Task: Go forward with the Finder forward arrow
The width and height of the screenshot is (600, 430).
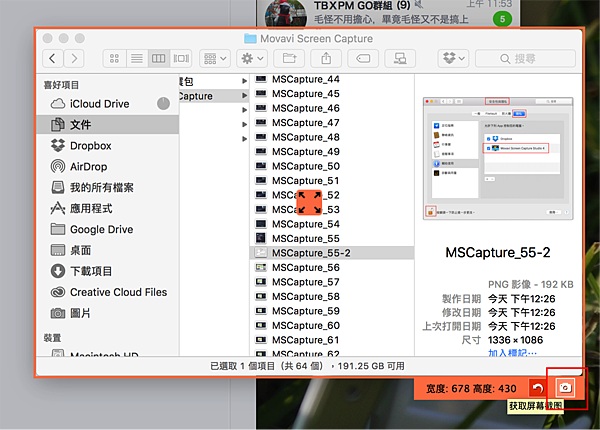Action: [x=74, y=59]
